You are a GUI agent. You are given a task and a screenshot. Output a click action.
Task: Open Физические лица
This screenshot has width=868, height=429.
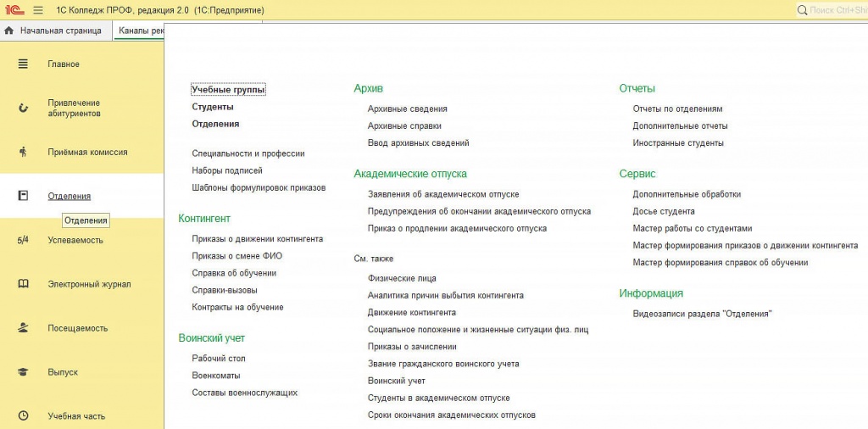point(402,278)
